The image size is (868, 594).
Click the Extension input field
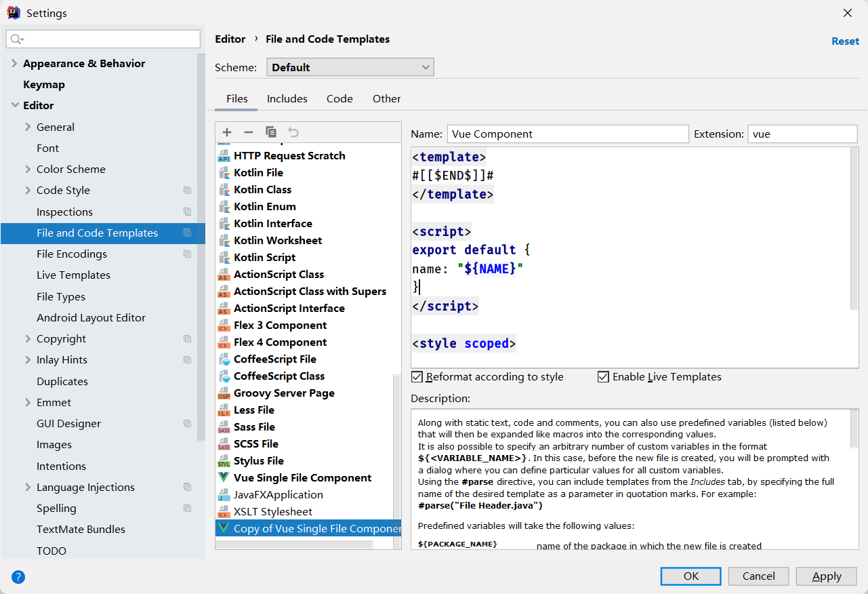pyautogui.click(x=802, y=134)
